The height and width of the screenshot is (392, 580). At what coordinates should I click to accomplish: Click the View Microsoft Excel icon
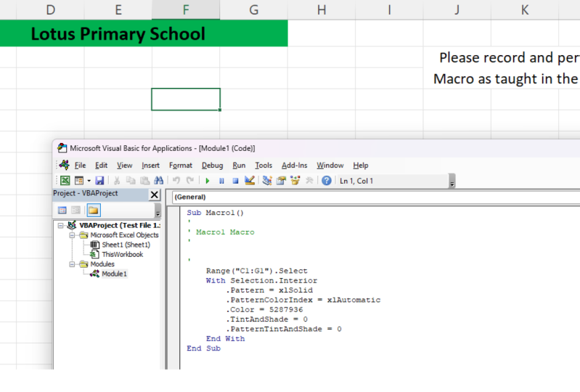click(x=65, y=181)
